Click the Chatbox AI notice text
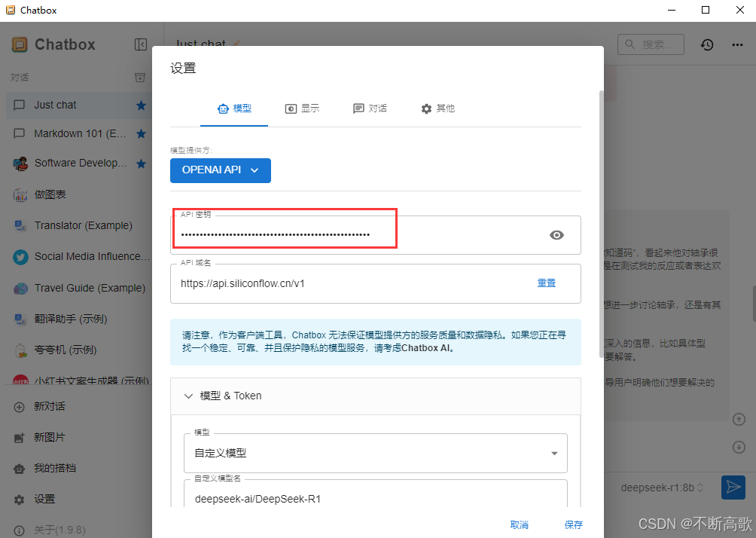756x538 pixels. [376, 341]
